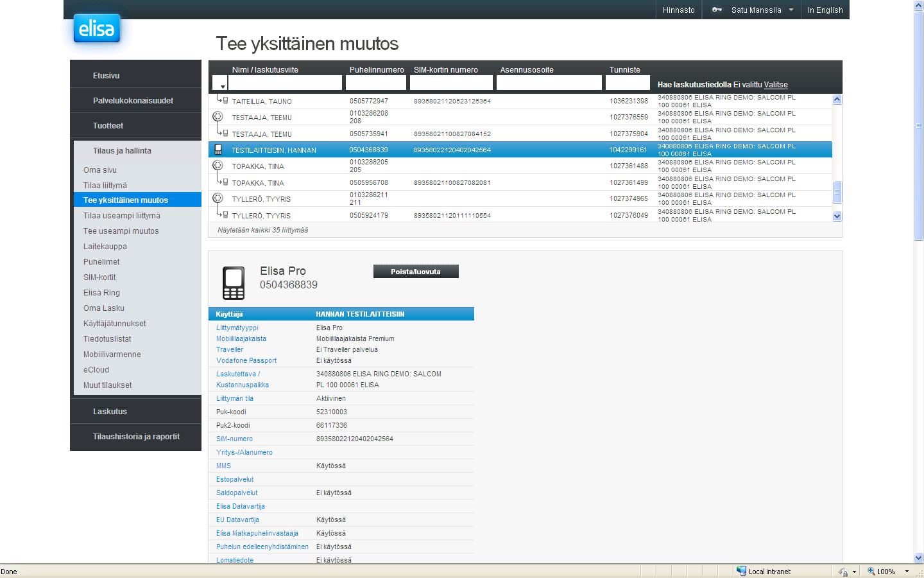Click the Tunniste filter field

(x=628, y=83)
